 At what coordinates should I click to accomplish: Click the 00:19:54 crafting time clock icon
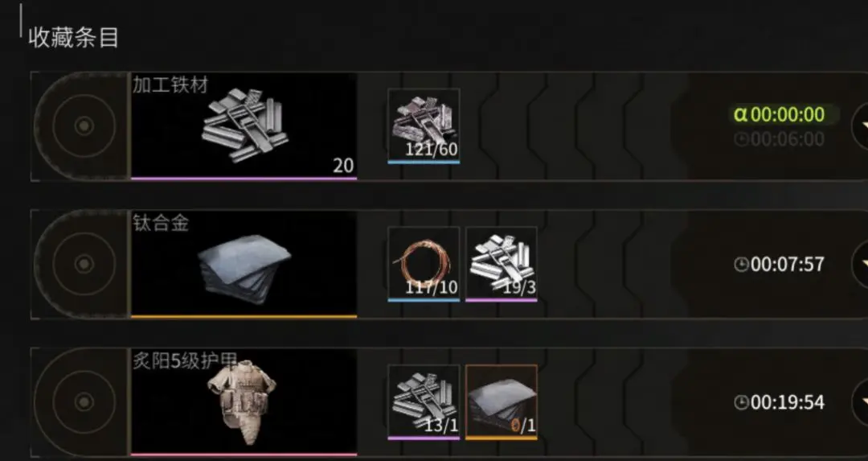coord(741,402)
